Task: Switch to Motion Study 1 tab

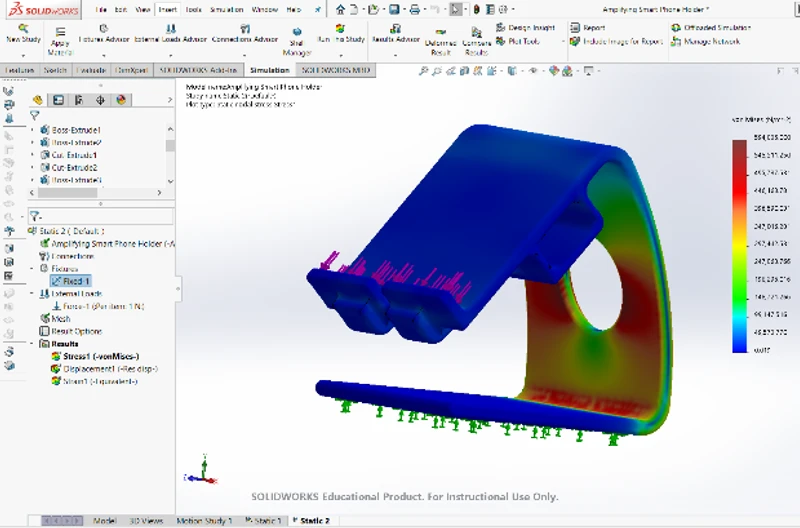Action: (204, 520)
